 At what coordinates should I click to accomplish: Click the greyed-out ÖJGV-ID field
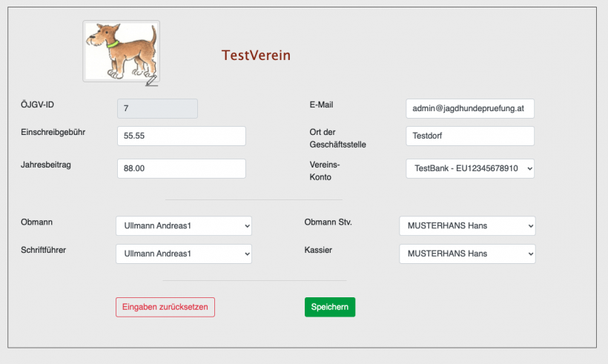157,108
